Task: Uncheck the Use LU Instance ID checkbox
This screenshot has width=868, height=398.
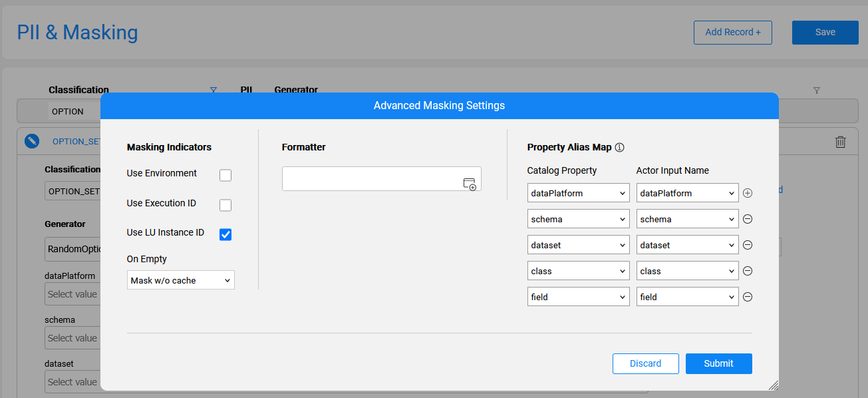Action: click(225, 234)
